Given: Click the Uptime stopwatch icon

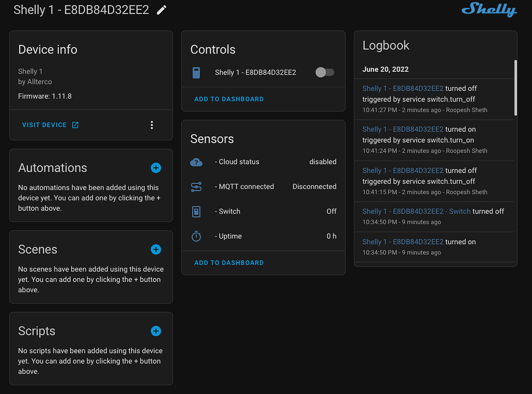Looking at the screenshot, I should (196, 236).
